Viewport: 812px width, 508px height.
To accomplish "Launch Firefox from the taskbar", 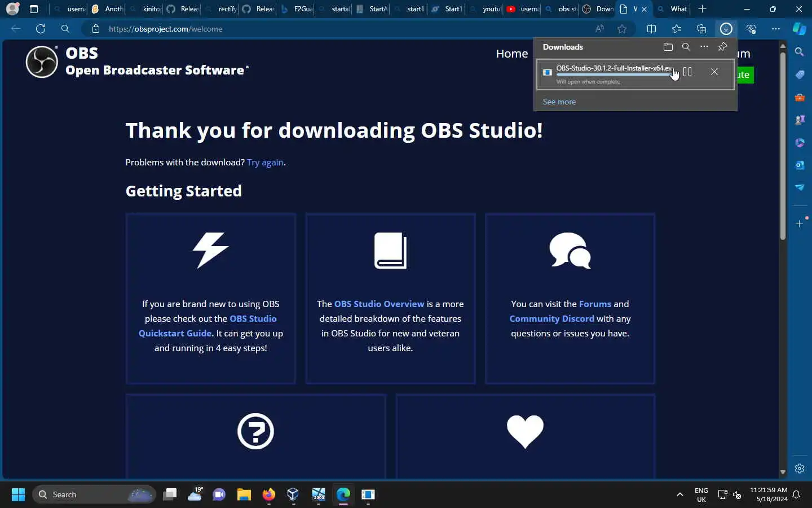I will [269, 494].
